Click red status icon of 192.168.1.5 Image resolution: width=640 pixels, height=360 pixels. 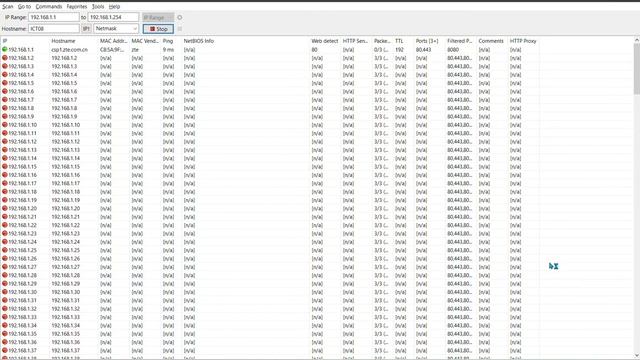click(4, 83)
